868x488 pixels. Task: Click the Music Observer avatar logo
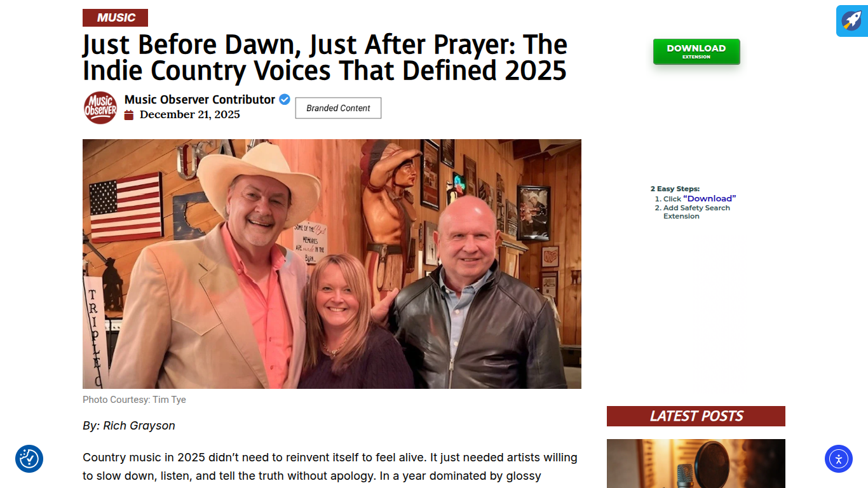tap(100, 107)
